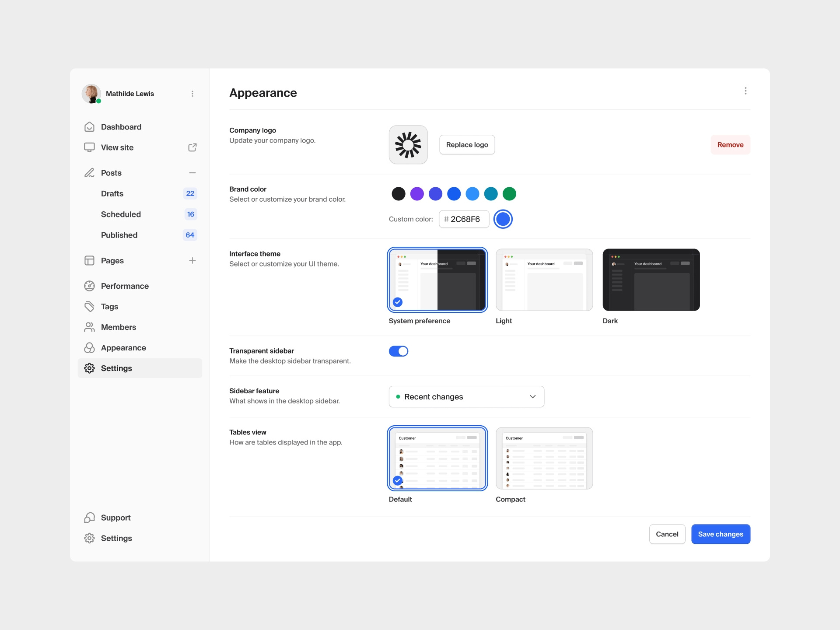840x630 pixels.
Task: Click the Dashboard home icon
Action: pos(89,127)
